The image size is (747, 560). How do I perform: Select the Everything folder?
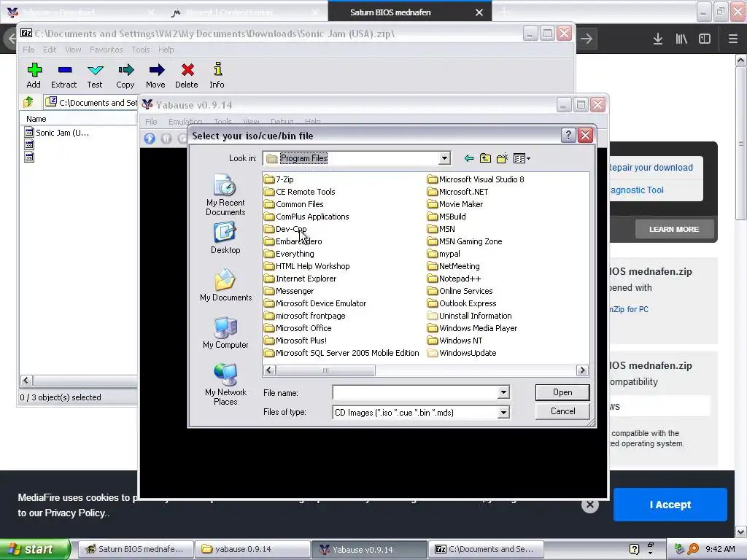pos(289,254)
